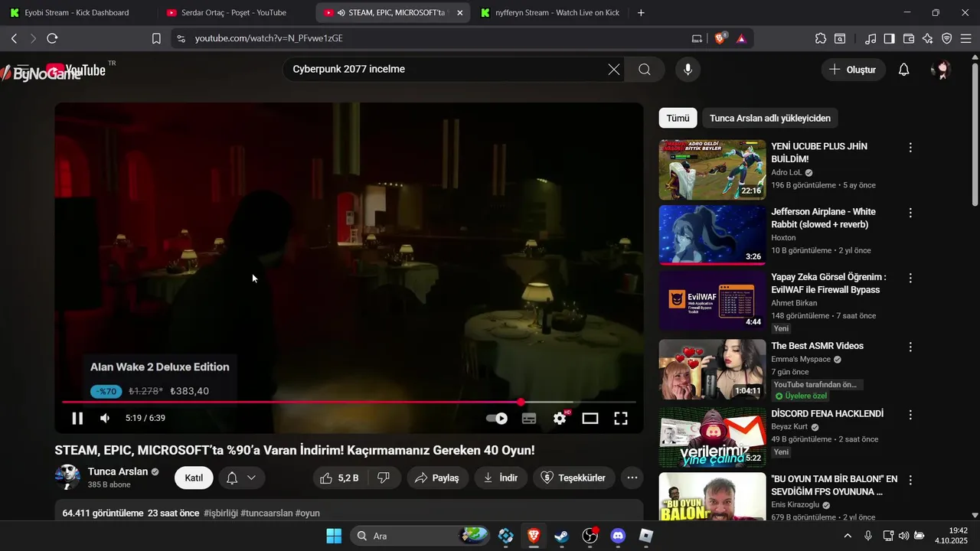This screenshot has width=980, height=551.
Task: Open Jefferson Airplane White Rabbit video title
Action: [x=823, y=218]
